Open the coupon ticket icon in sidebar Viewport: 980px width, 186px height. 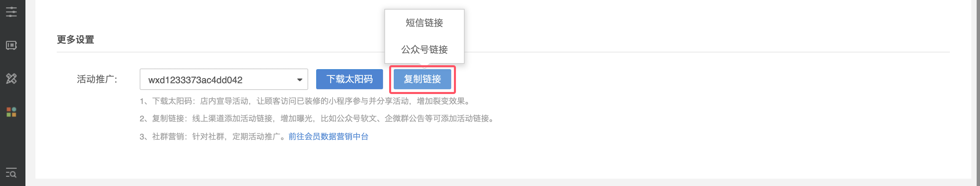(11, 45)
